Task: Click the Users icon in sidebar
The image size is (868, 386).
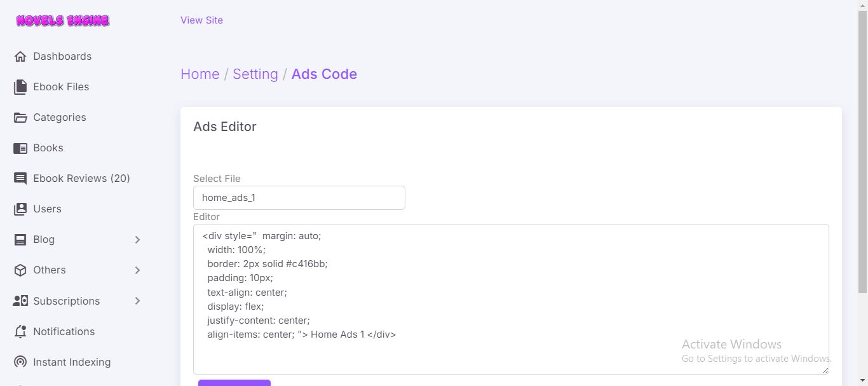Action: 20,209
